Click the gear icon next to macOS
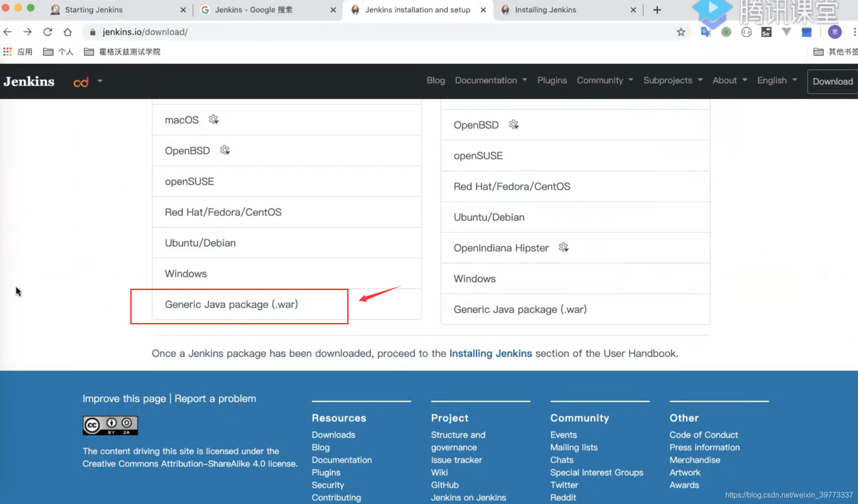858x504 pixels. pos(214,119)
